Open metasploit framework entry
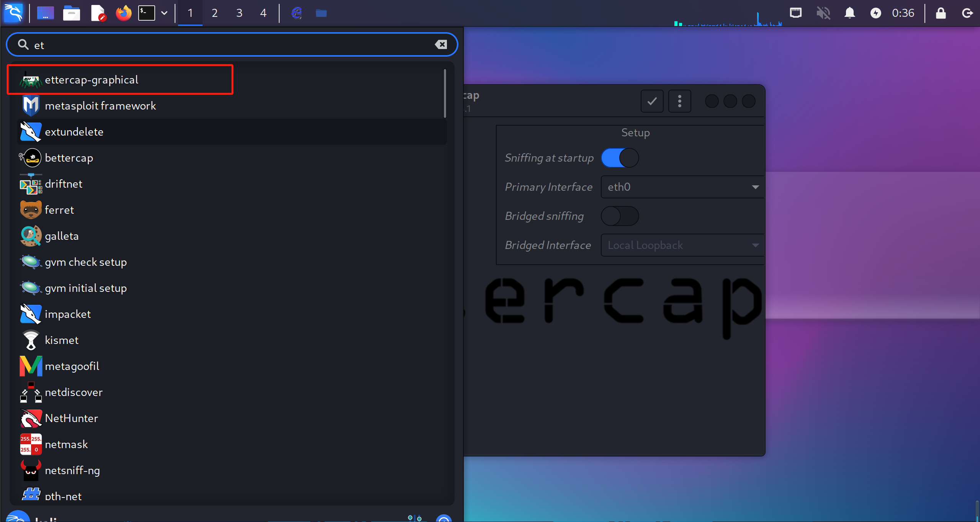 point(100,106)
